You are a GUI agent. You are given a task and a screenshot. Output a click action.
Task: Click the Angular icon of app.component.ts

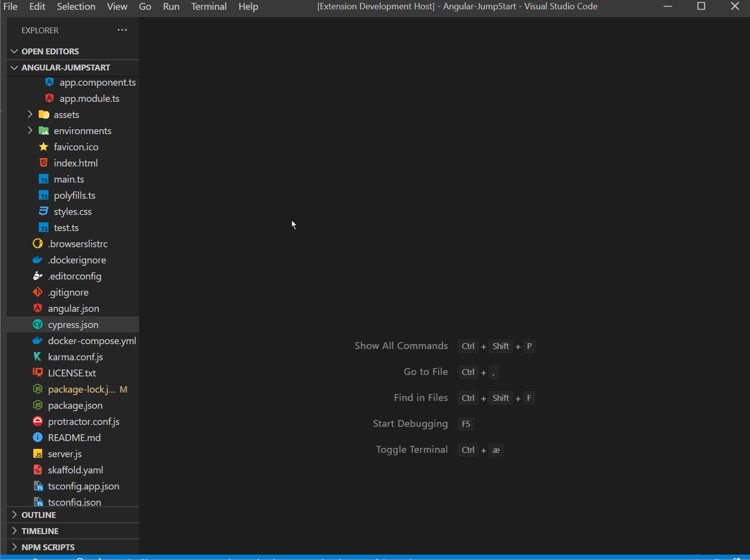click(49, 82)
